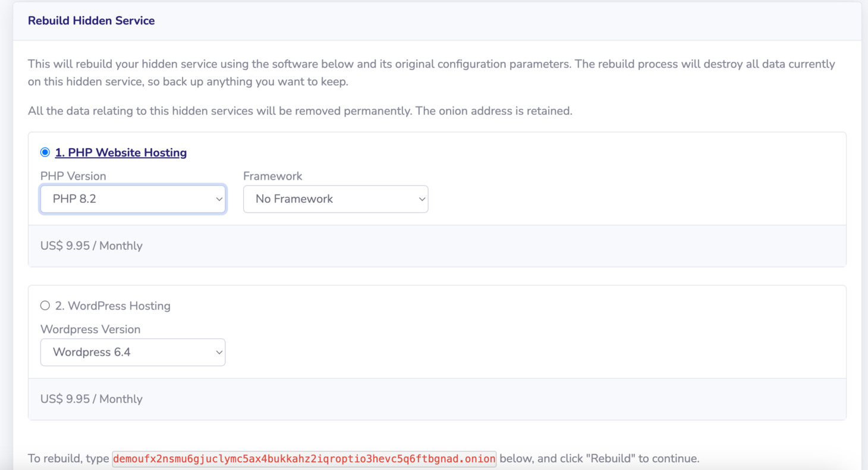Open the PHP Version dropdown

click(133, 199)
